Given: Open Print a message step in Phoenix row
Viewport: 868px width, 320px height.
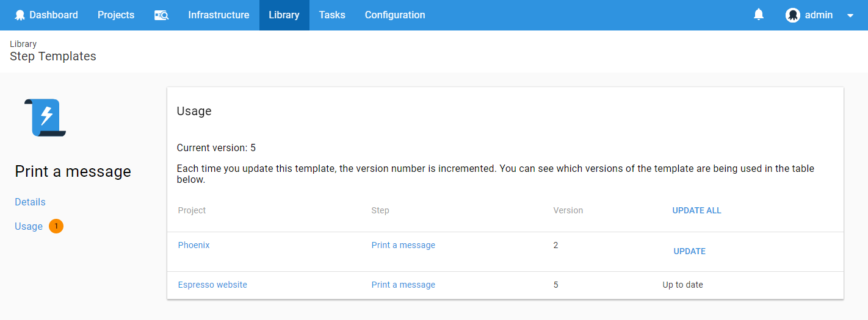Looking at the screenshot, I should (403, 245).
